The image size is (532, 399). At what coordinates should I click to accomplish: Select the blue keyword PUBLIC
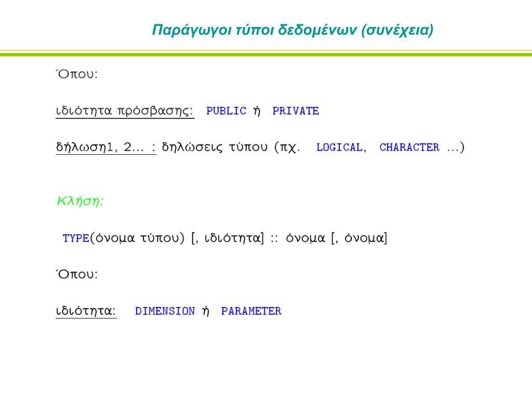coord(227,111)
